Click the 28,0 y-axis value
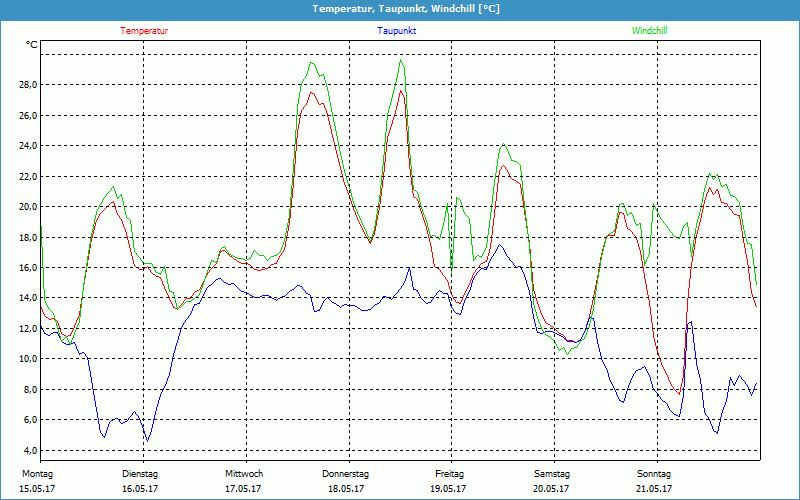This screenshot has height=500, width=800. 28,85
